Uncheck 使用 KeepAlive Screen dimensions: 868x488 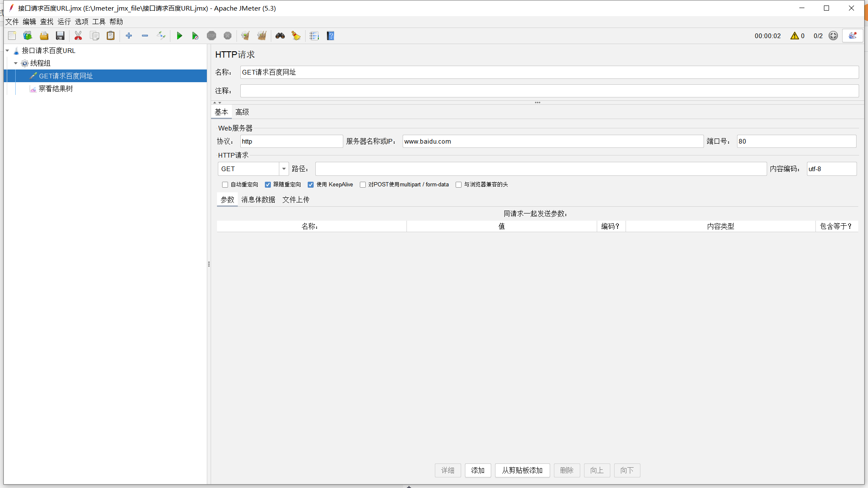[311, 185]
